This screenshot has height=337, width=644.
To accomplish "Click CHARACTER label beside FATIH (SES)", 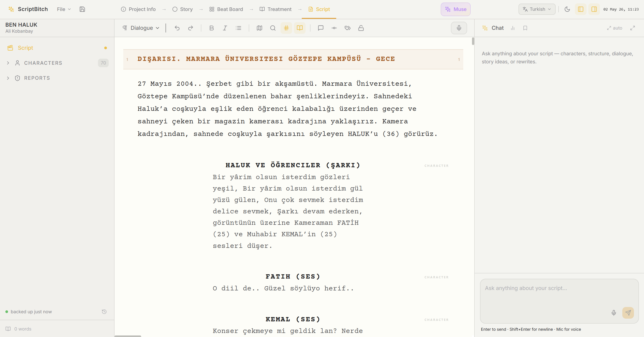I will (x=436, y=277).
